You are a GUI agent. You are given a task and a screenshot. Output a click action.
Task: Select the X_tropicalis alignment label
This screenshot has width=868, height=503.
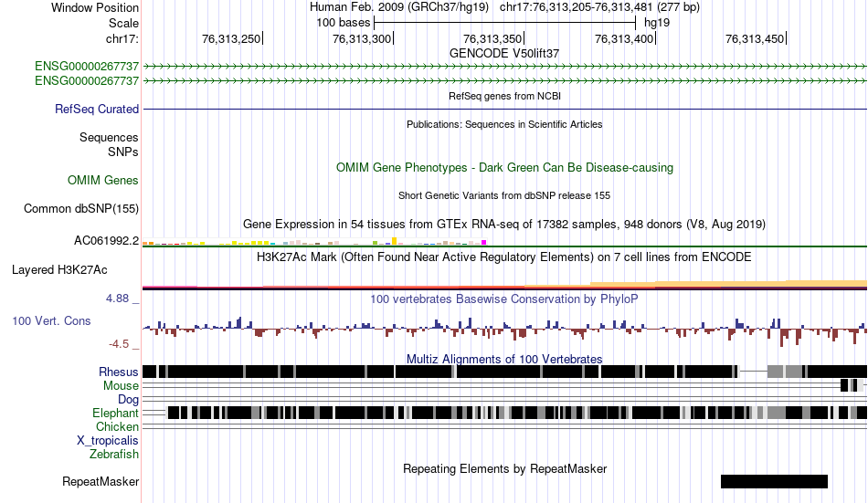click(108, 441)
